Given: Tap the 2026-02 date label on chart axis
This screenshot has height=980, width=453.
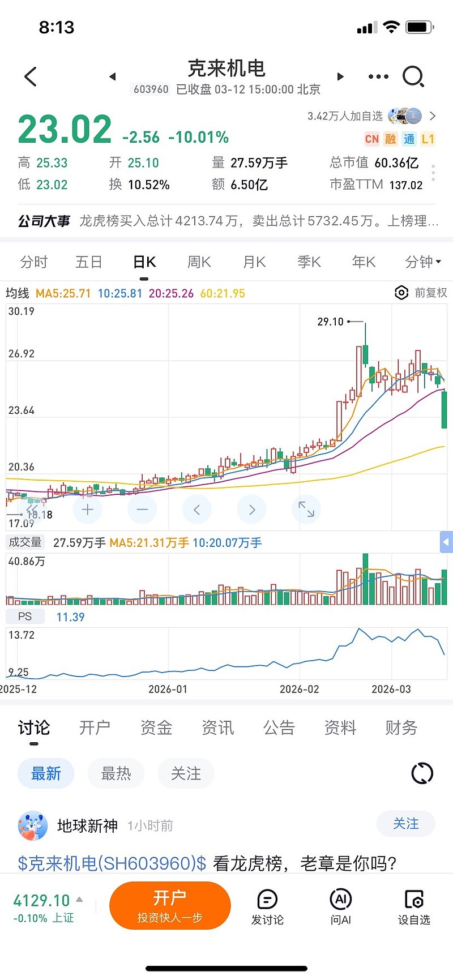Looking at the screenshot, I should coord(299,689).
